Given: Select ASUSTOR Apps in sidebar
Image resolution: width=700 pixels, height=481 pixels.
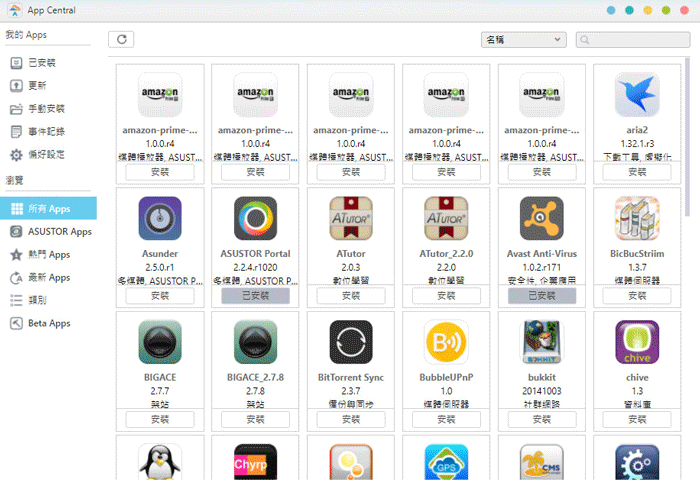Looking at the screenshot, I should pyautogui.click(x=48, y=231).
